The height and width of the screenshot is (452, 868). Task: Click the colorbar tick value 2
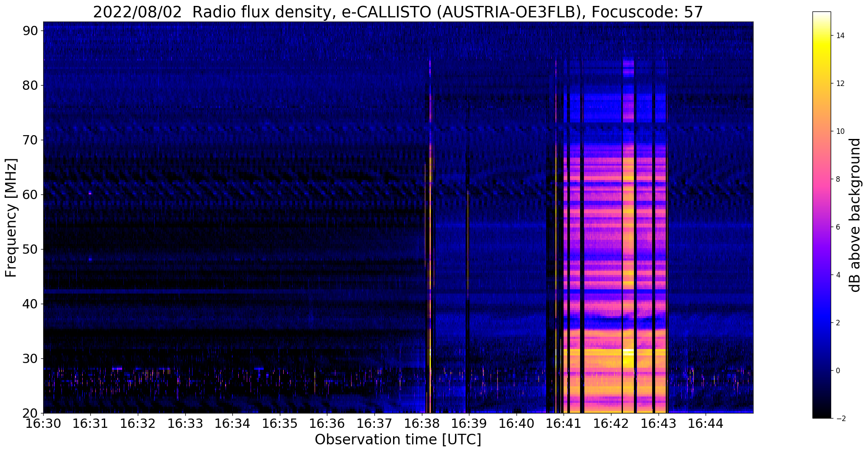[x=837, y=323]
